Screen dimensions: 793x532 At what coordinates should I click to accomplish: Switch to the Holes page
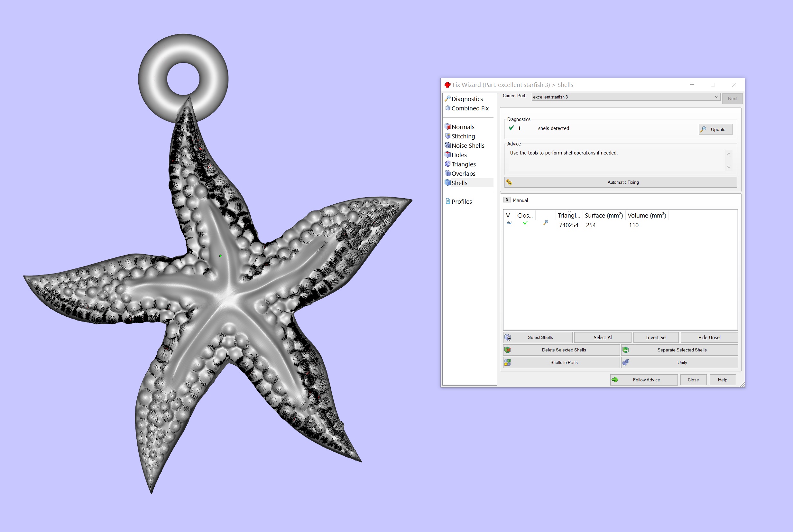pos(458,155)
